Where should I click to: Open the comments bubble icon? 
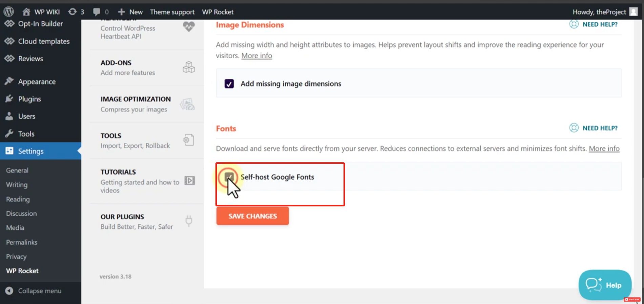tap(97, 12)
